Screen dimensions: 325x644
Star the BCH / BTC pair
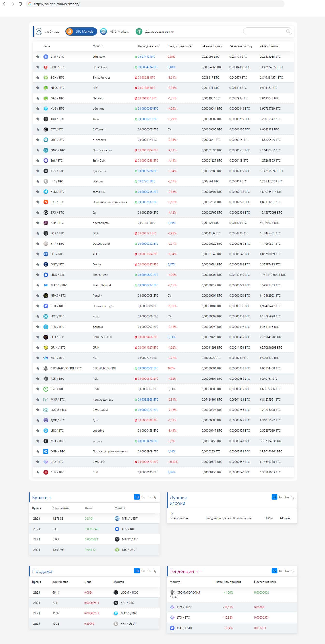tap(38, 78)
